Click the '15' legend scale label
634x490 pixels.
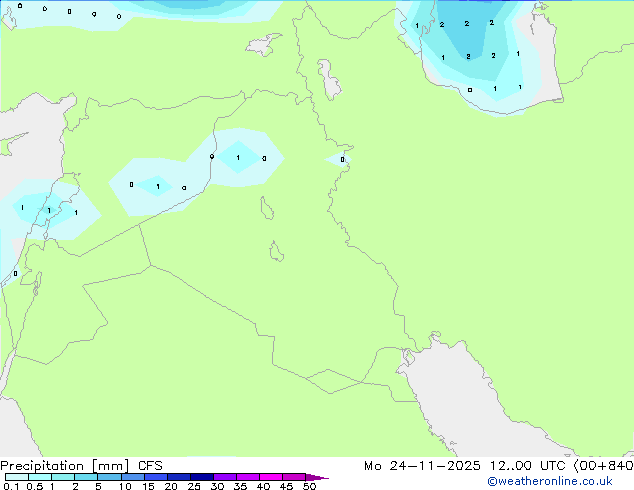pos(148,486)
